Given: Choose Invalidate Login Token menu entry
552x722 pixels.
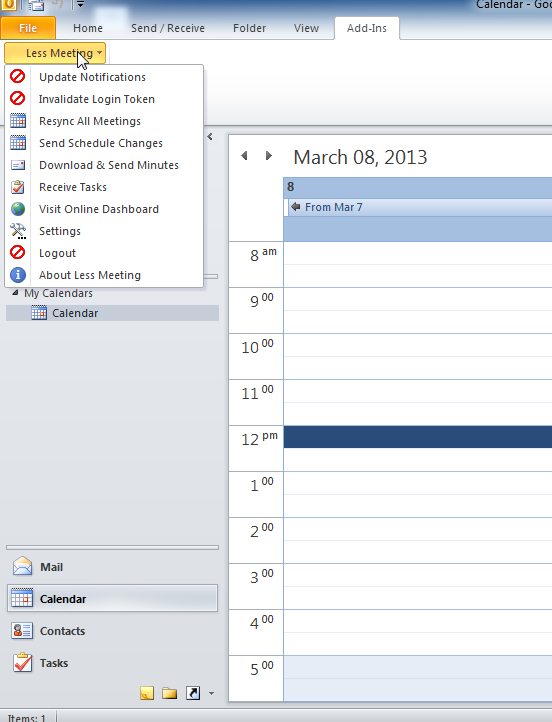Looking at the screenshot, I should click(x=104, y=99).
